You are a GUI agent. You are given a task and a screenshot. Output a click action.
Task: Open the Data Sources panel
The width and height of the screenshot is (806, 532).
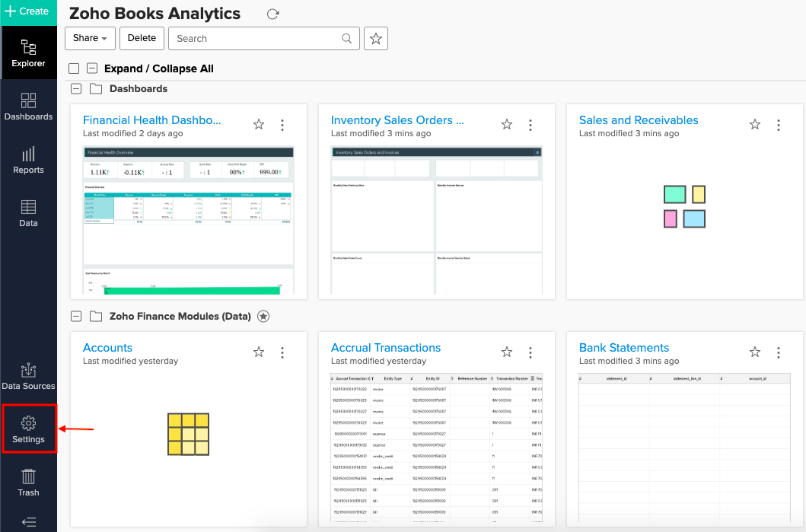click(x=28, y=377)
